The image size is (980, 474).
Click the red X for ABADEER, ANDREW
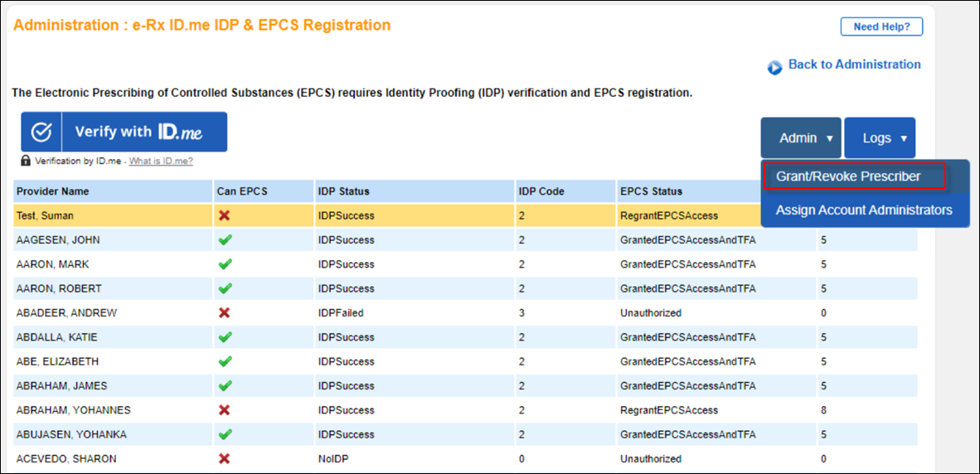pyautogui.click(x=224, y=313)
